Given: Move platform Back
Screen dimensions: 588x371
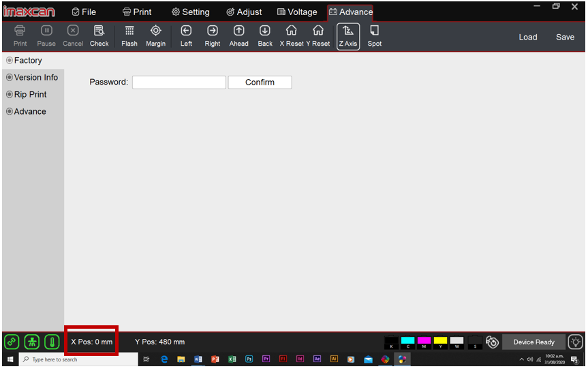Looking at the screenshot, I should coord(265,36).
